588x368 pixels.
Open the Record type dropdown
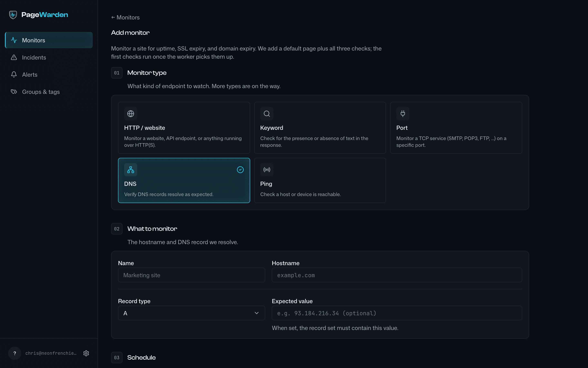click(x=192, y=313)
